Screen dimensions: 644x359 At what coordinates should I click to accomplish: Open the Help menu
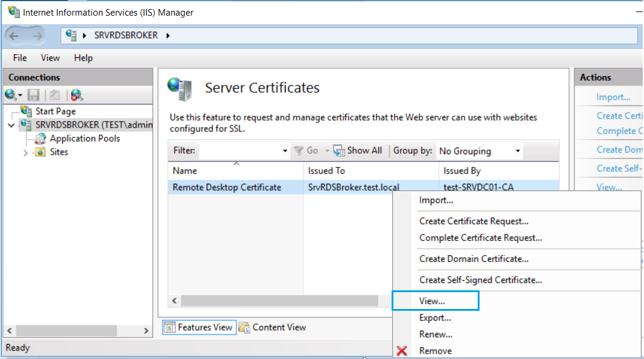[83, 58]
